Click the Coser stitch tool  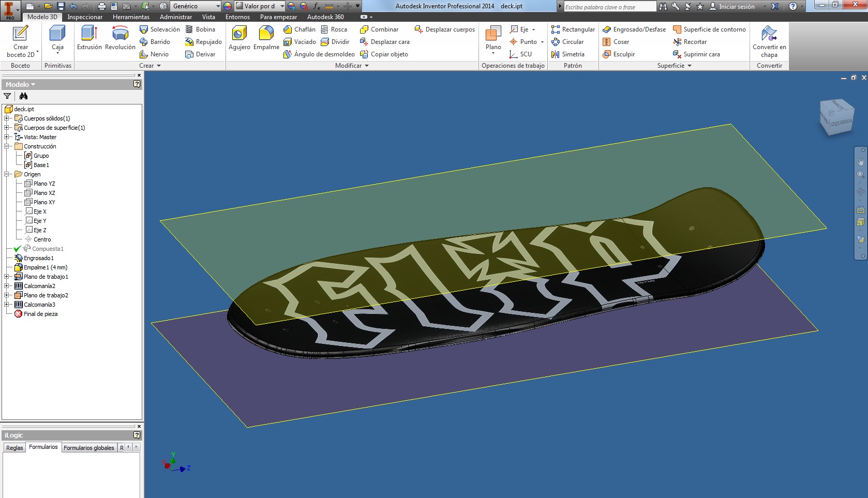[x=616, y=42]
